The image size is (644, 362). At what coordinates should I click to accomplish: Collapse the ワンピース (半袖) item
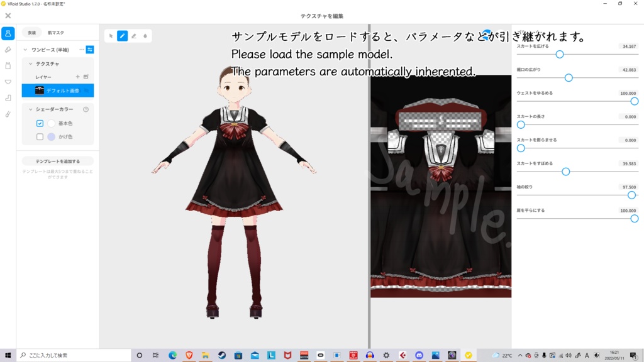click(x=26, y=49)
